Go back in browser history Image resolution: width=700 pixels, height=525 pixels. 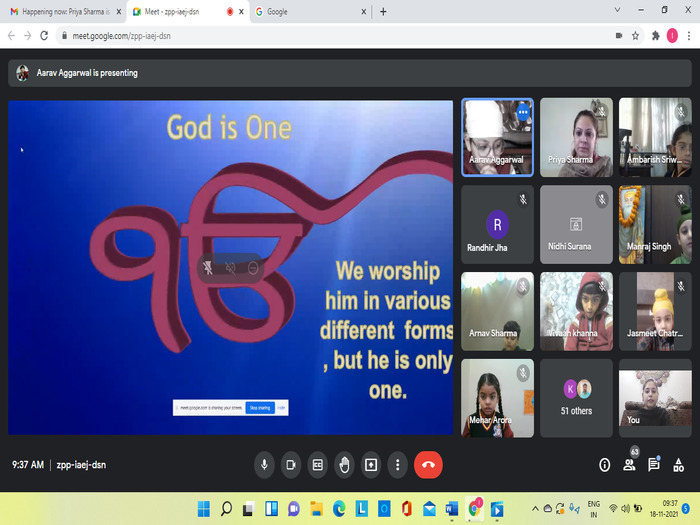point(12,36)
